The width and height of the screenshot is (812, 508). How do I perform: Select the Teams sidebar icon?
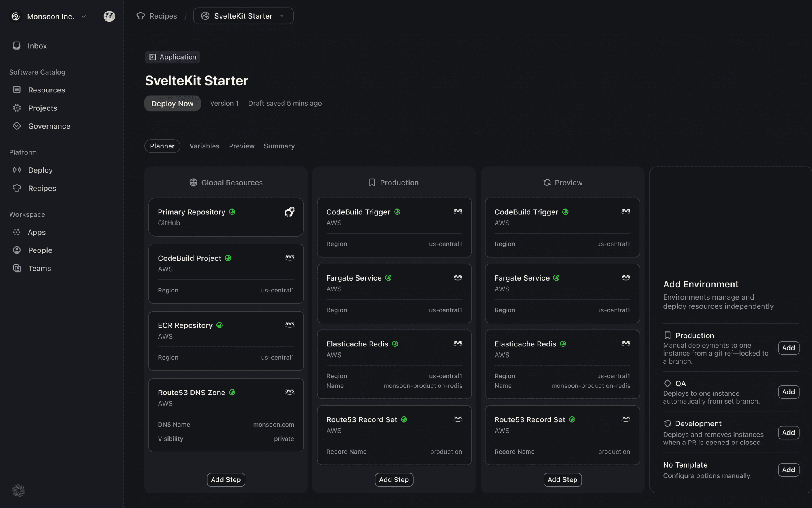(17, 268)
